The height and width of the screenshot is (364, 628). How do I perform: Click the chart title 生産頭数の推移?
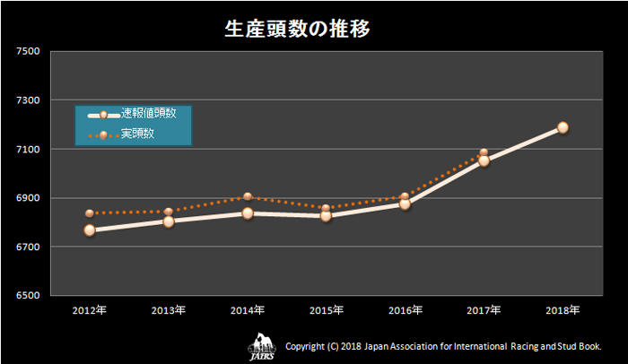pos(297,29)
